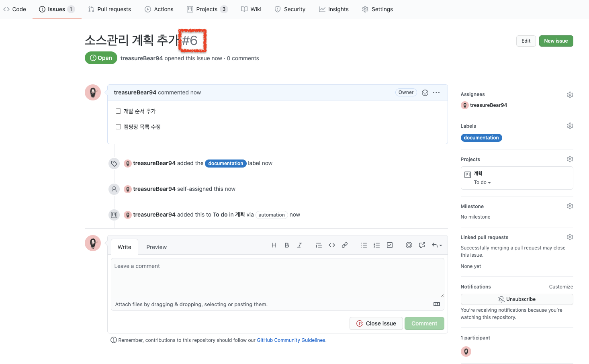Screen dimensions: 589x364
Task: Click the label tag icon in timeline
Action: click(x=114, y=164)
